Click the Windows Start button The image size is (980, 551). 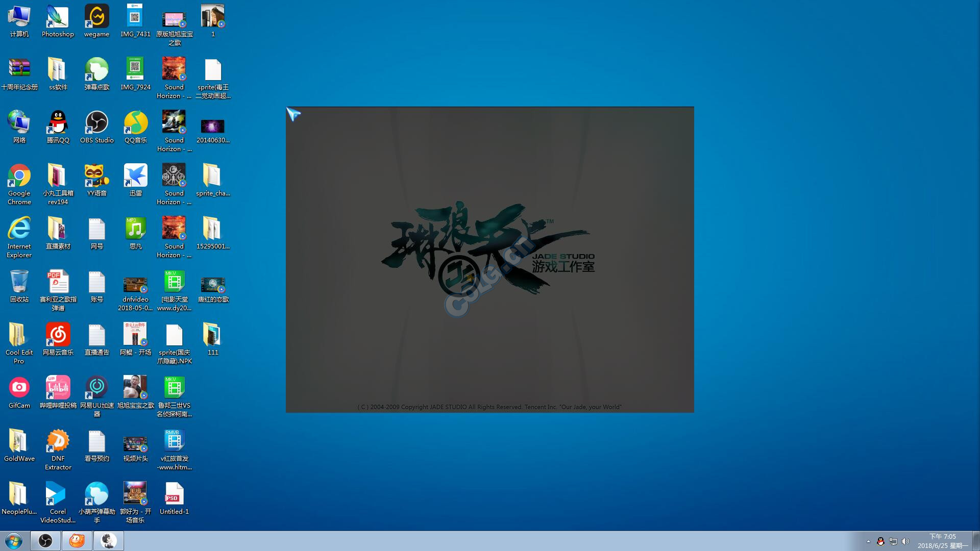click(14, 541)
